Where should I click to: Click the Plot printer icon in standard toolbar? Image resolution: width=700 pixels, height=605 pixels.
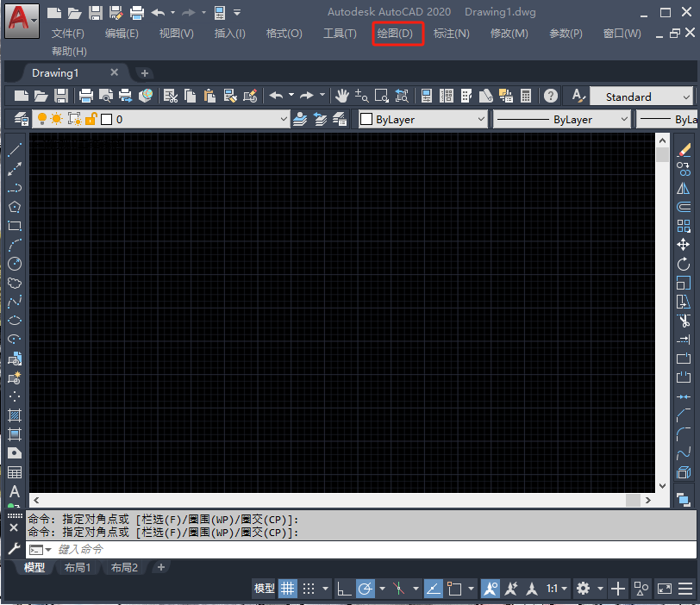tap(85, 96)
